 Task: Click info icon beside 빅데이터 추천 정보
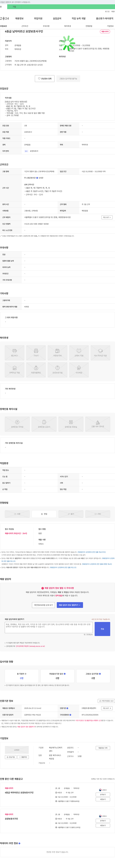coord(20,843)
